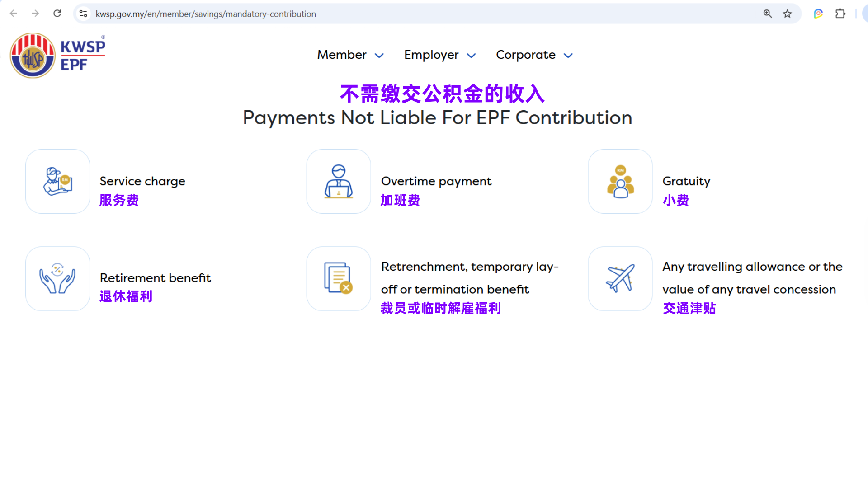Open the Member navigation item

pos(342,55)
